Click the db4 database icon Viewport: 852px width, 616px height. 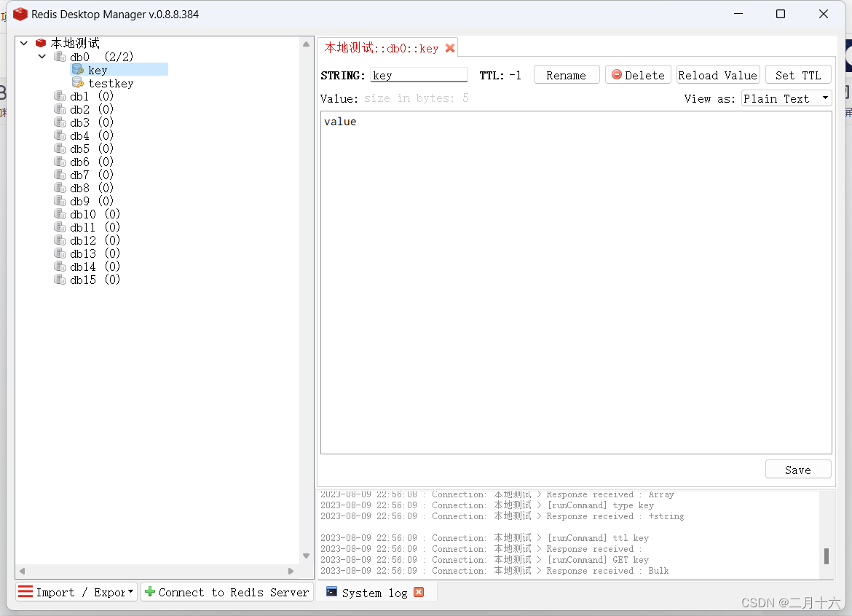coord(60,135)
